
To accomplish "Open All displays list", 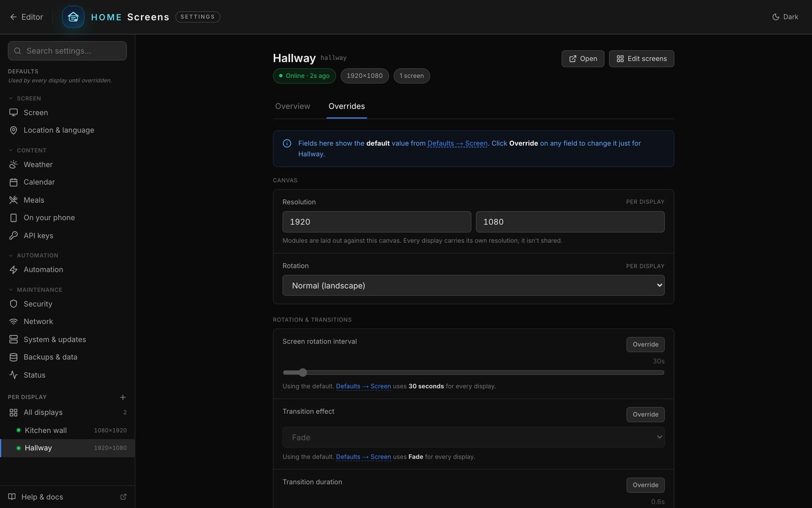I will [x=67, y=412].
